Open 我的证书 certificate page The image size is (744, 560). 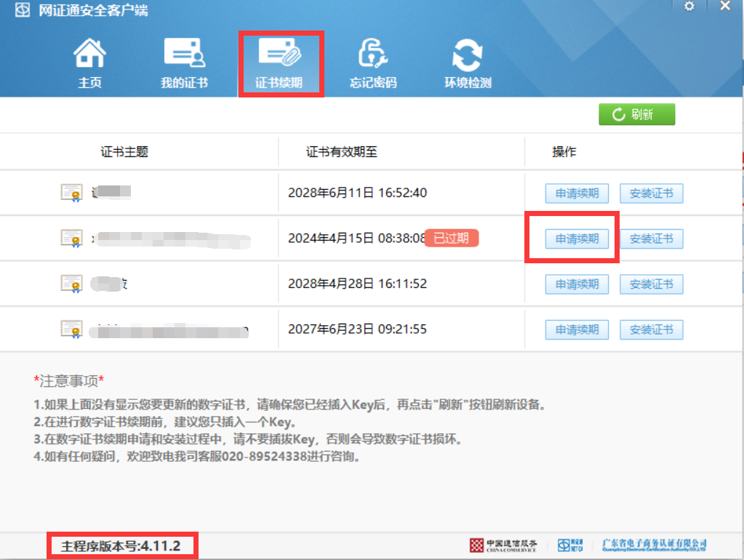184,64
